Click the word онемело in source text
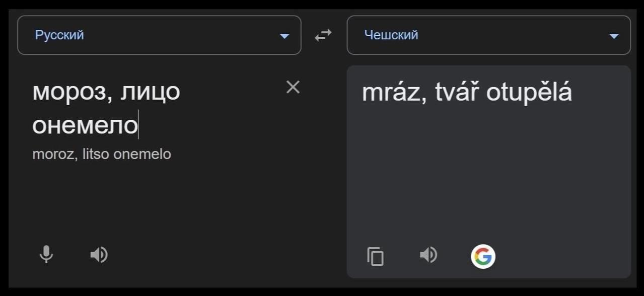 (x=85, y=125)
